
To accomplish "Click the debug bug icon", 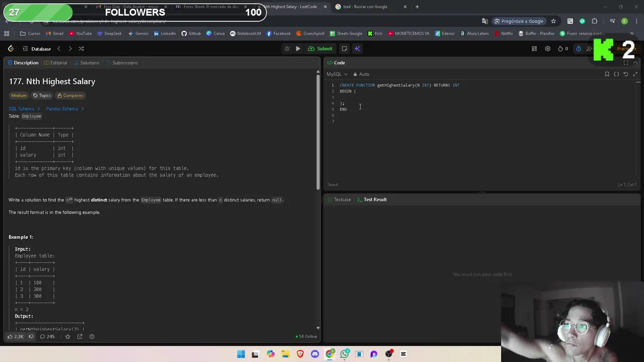I will [x=287, y=49].
